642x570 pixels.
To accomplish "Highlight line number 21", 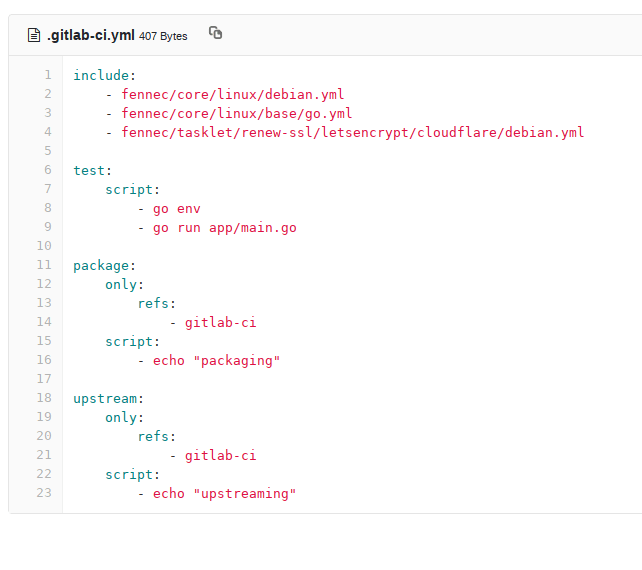I will tap(44, 455).
